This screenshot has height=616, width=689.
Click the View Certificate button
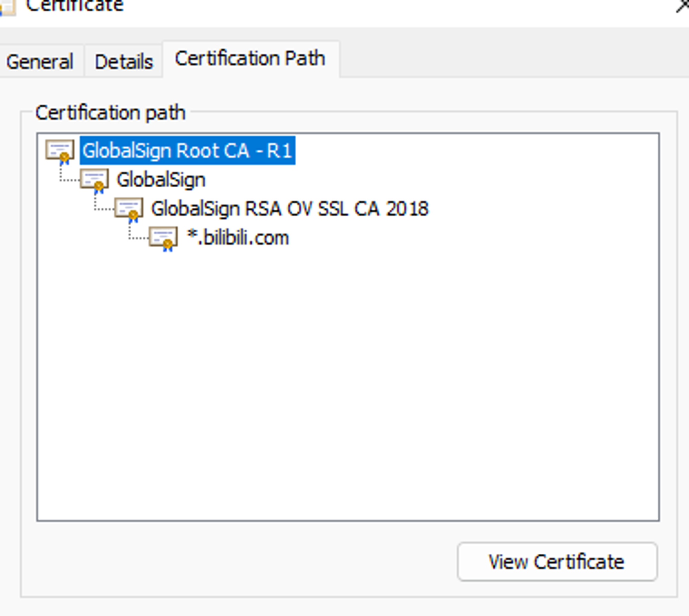click(x=557, y=562)
